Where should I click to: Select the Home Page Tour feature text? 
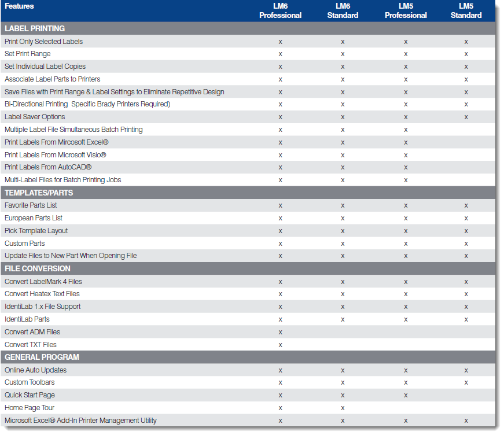(x=30, y=408)
